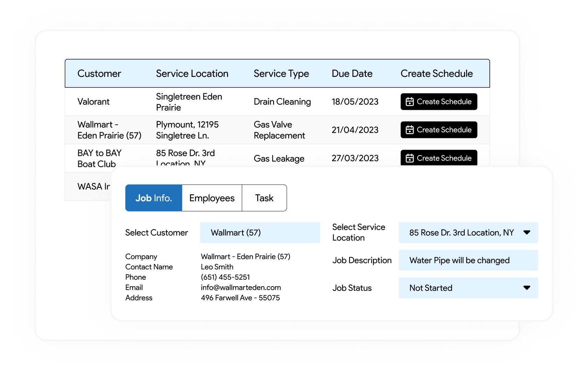This screenshot has width=588, height=371.
Task: Click calendar icon in Valorant's Create Schedule button
Action: click(x=409, y=102)
